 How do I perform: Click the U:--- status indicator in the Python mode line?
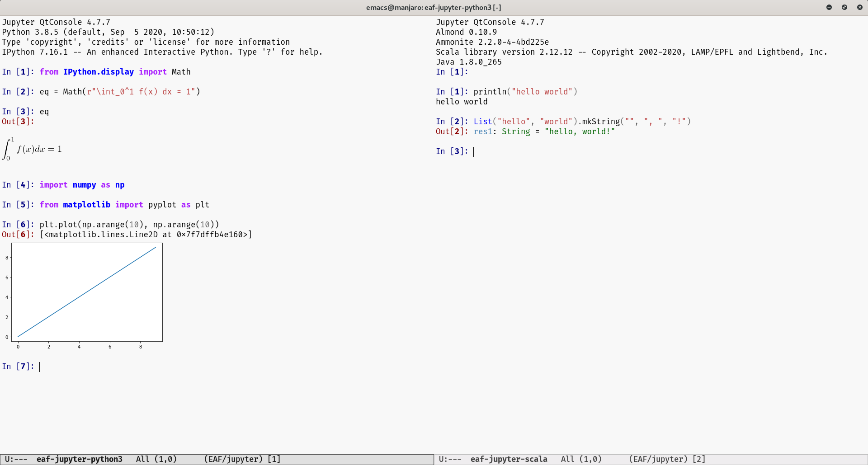16,459
